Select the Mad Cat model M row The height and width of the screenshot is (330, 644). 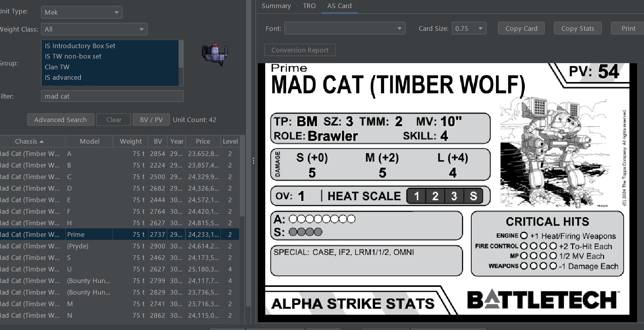click(x=120, y=304)
